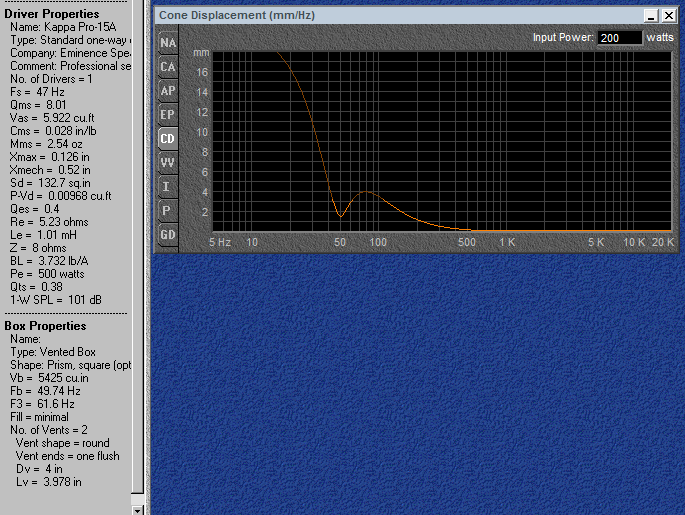Click the 'Company: Eminence' line
Screen dimensions: 685x515
pos(71,53)
